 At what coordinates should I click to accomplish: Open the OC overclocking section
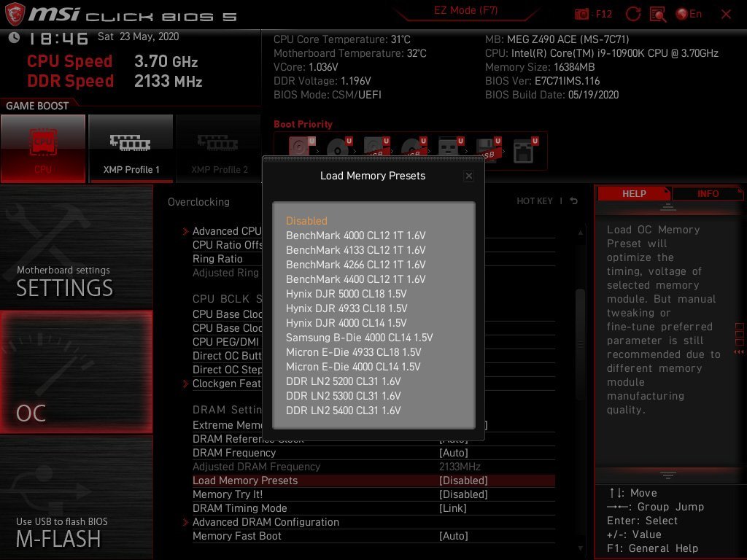pyautogui.click(x=76, y=373)
